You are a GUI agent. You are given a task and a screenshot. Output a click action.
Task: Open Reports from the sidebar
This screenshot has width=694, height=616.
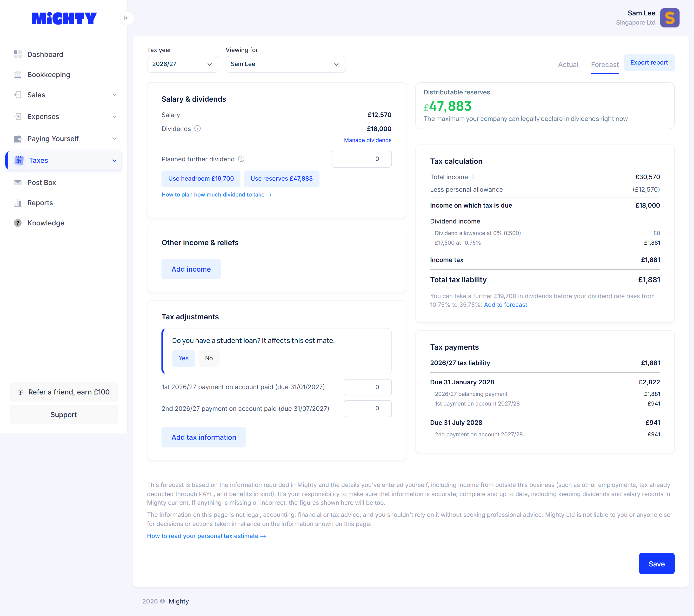40,203
